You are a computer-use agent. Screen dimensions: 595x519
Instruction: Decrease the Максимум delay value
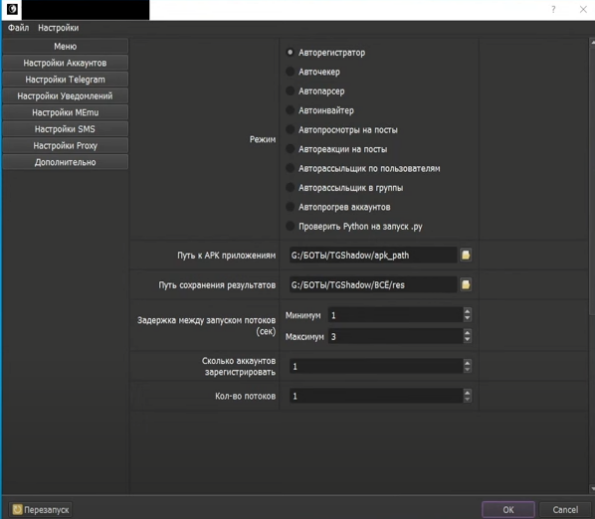467,340
